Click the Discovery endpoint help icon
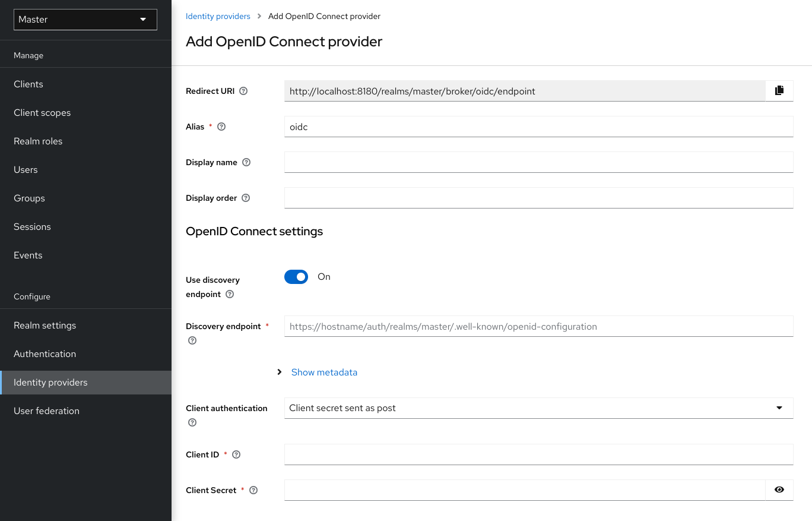Screen dimensions: 812x521 [x=192, y=340]
